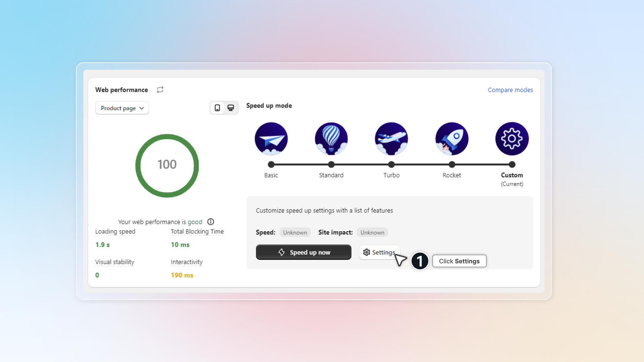Image resolution: width=644 pixels, height=362 pixels.
Task: Open the Product page dropdown
Action: 122,108
